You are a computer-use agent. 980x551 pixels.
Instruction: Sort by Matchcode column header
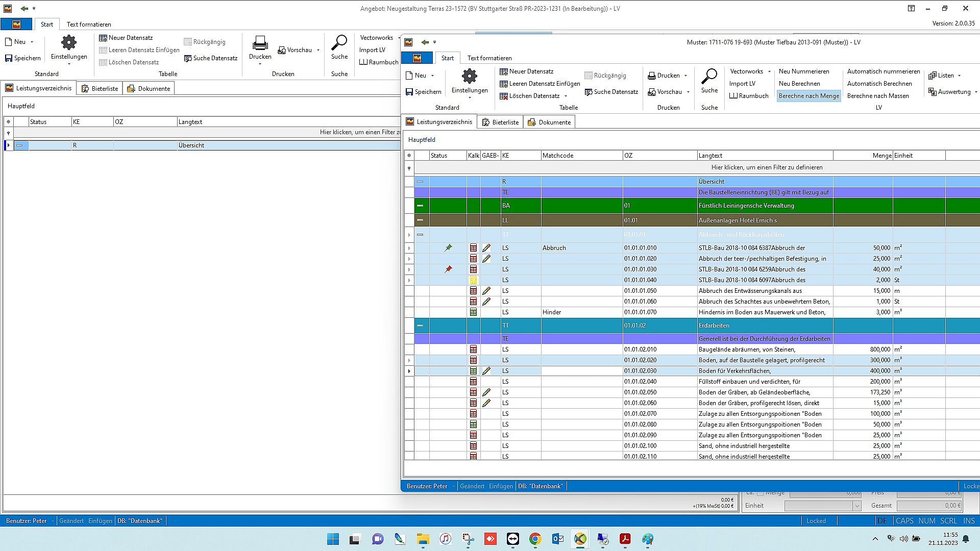582,156
